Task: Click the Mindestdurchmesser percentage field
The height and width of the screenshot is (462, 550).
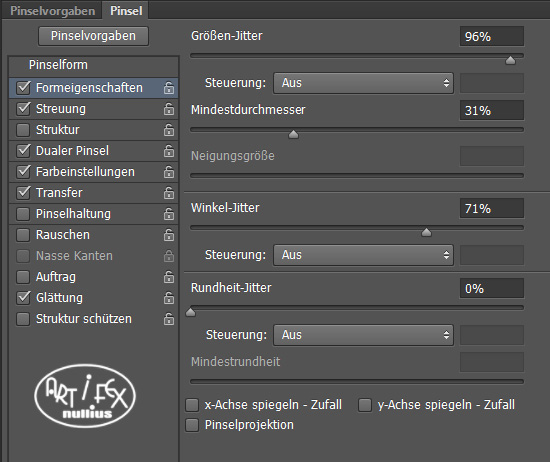Action: tap(492, 111)
